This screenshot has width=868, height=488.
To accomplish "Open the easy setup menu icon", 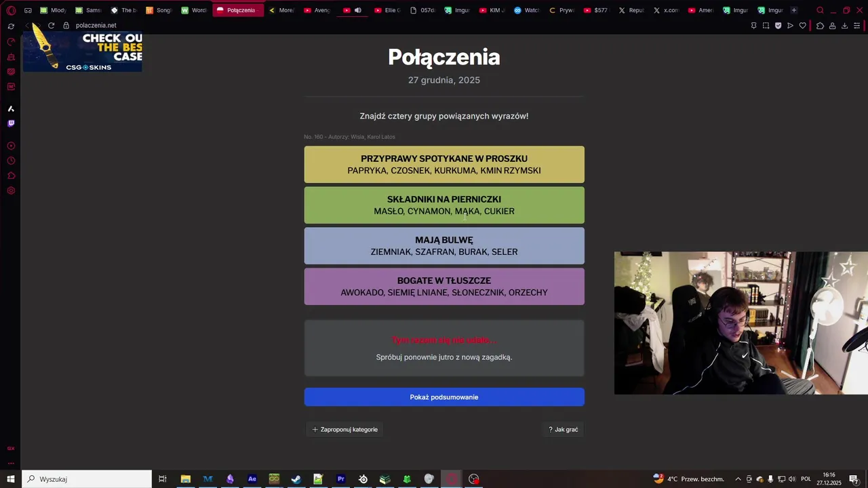I will [x=858, y=26].
